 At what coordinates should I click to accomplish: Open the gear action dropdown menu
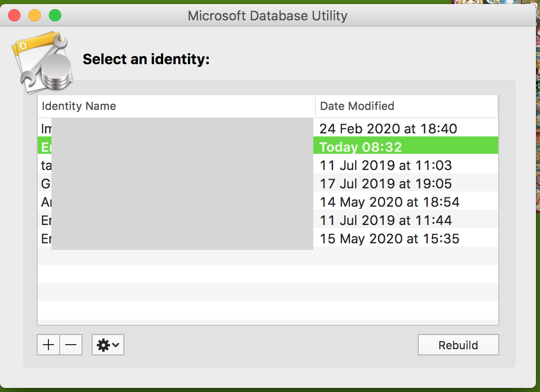pyautogui.click(x=108, y=345)
